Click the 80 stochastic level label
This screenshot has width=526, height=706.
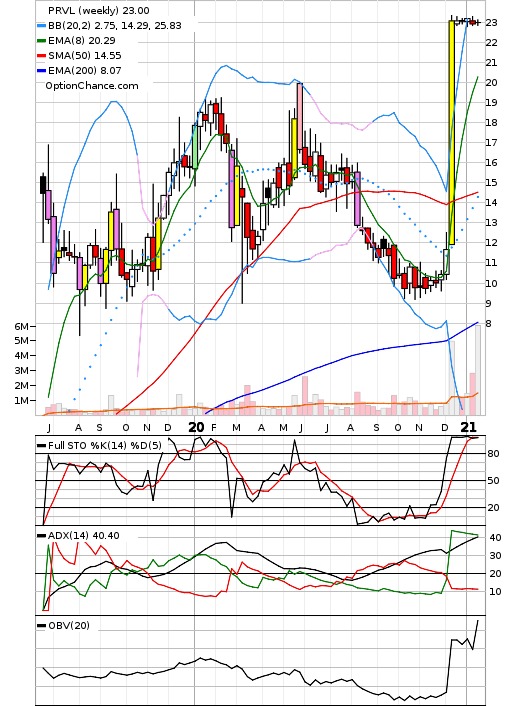(x=493, y=454)
